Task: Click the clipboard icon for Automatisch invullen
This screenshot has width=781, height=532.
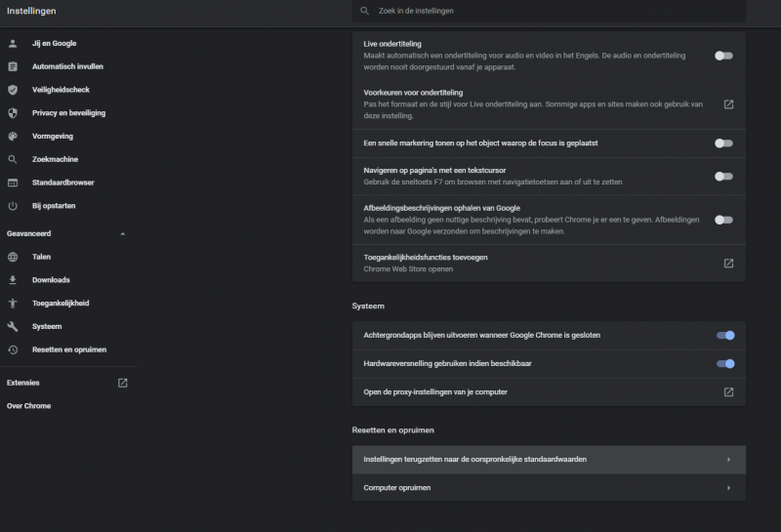Action: pos(13,66)
